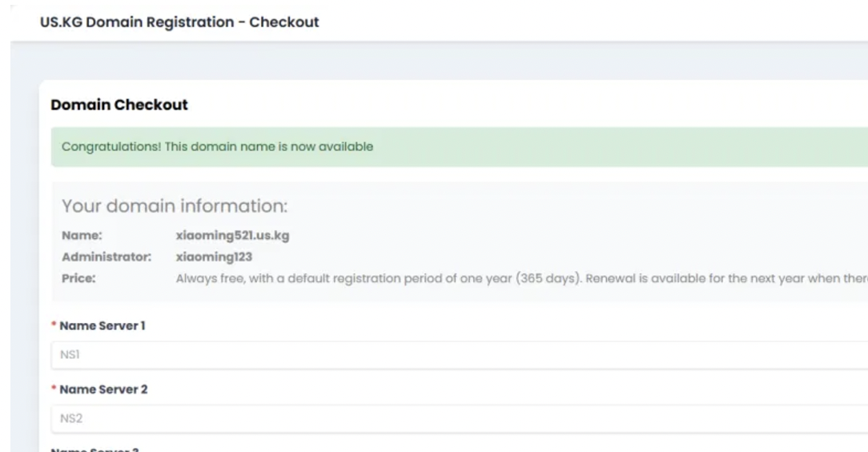Click the gray domain information panel
The height and width of the screenshot is (452, 868).
pyautogui.click(x=460, y=241)
